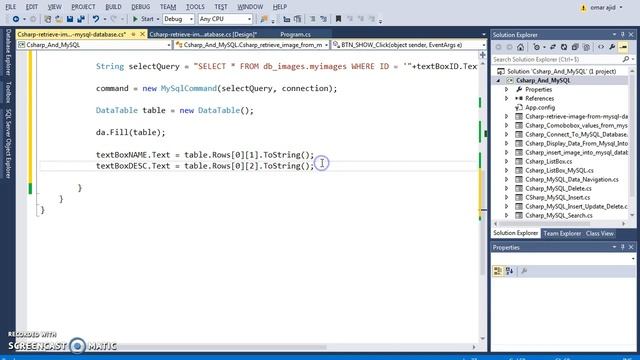Switch to the Program.cs tab
Viewport: 640px width, 360px height.
click(x=296, y=34)
